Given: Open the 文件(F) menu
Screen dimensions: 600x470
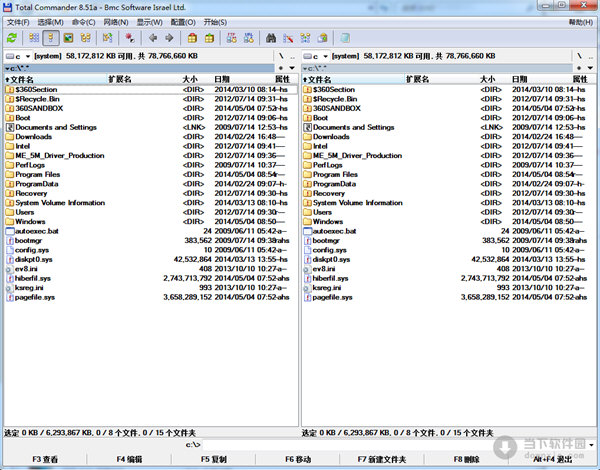Looking at the screenshot, I should [16, 21].
